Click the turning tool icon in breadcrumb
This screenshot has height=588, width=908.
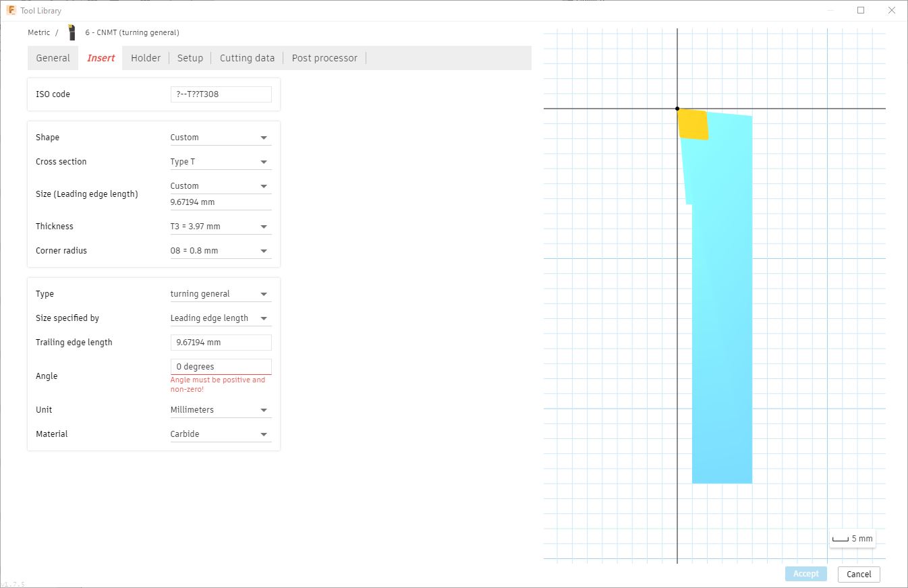click(x=72, y=32)
